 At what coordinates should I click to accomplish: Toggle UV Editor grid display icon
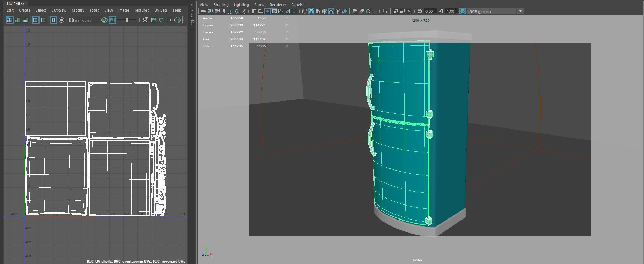53,20
